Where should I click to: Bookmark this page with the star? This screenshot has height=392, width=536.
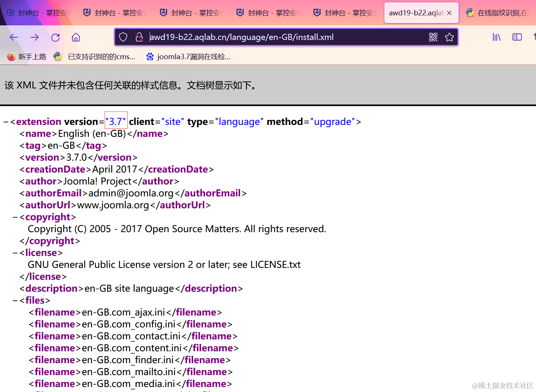click(449, 37)
